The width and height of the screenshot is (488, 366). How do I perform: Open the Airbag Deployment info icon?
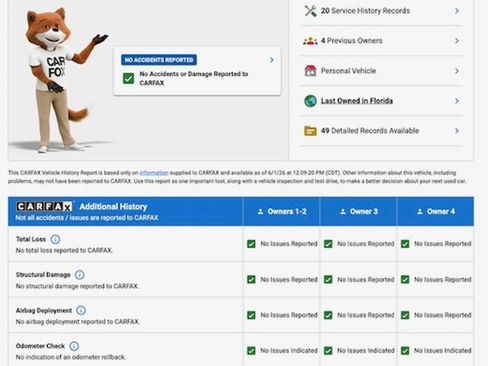[81, 310]
